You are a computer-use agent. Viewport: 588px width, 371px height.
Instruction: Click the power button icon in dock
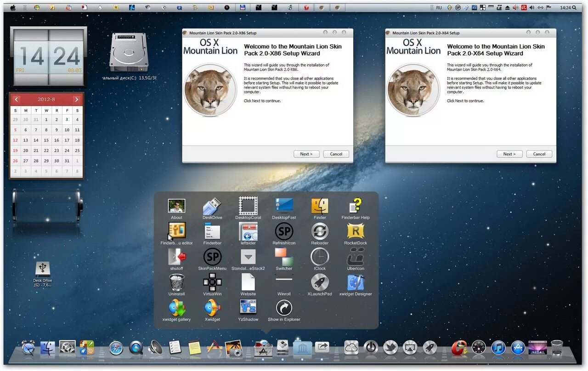click(x=371, y=348)
